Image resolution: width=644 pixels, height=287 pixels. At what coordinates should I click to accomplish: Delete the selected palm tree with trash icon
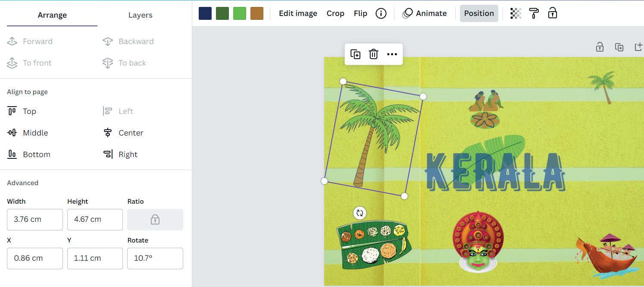coord(374,54)
